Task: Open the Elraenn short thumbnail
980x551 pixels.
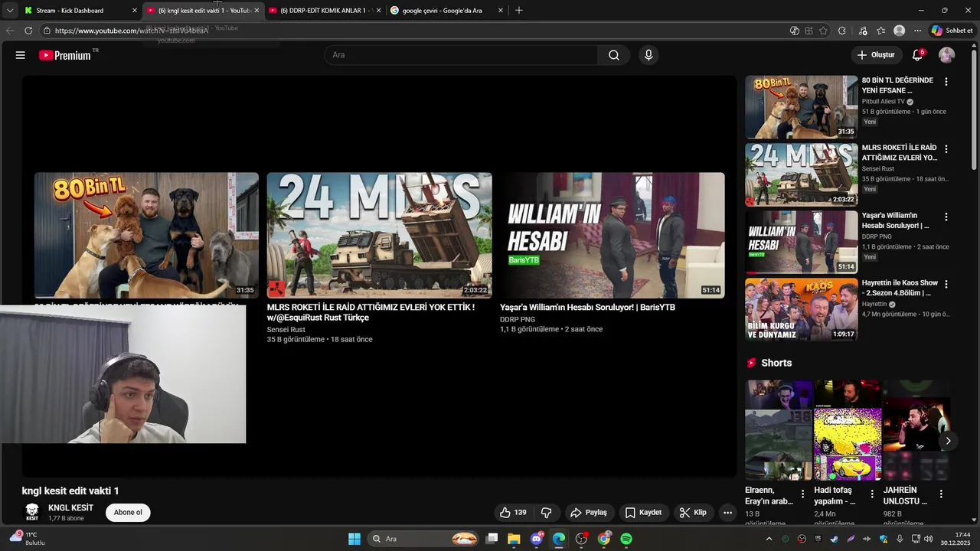Action: pos(778,430)
